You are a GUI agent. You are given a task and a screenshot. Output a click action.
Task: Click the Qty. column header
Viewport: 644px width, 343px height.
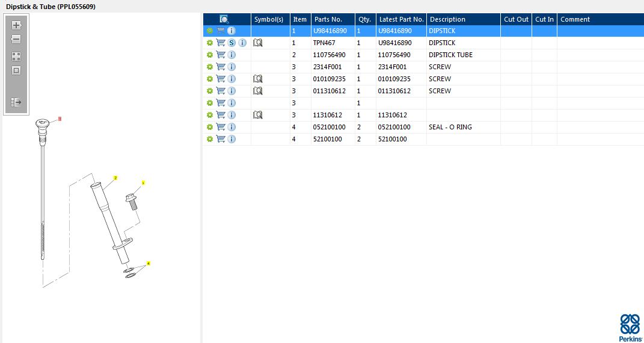pos(366,19)
